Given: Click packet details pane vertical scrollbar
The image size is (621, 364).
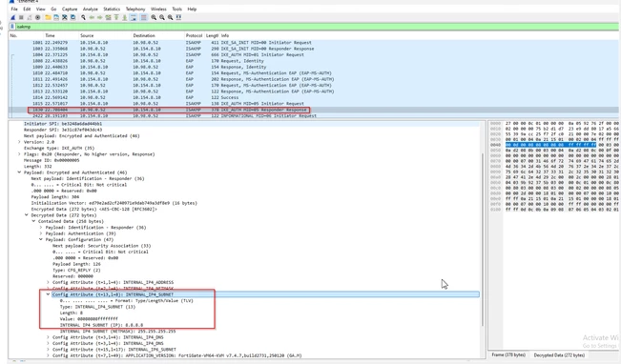Looking at the screenshot, I should [483, 239].
